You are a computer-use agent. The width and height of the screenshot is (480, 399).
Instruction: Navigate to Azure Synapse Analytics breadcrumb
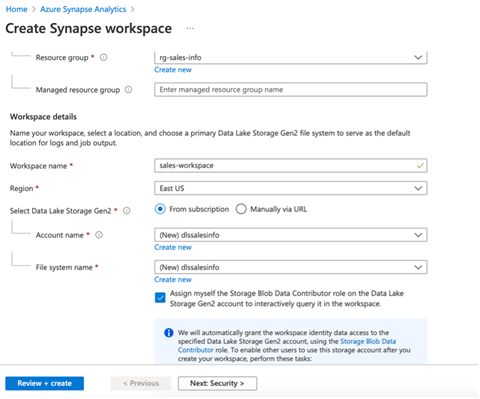tap(83, 9)
